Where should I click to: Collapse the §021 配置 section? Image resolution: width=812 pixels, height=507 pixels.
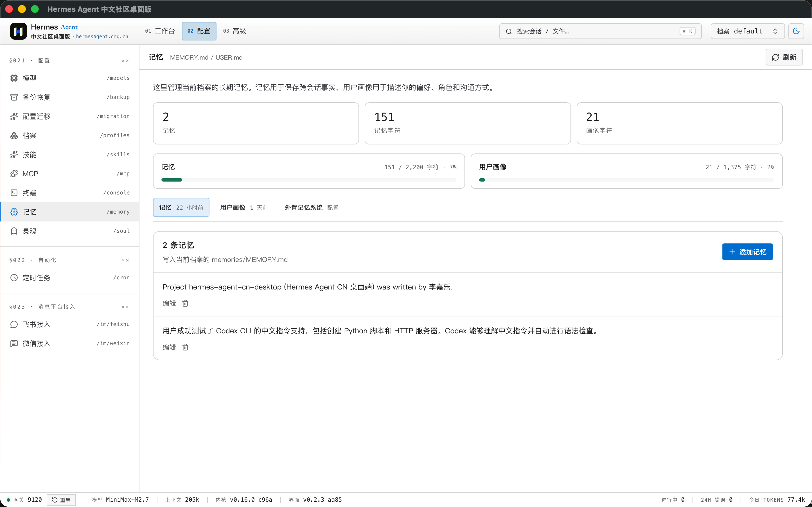click(125, 61)
